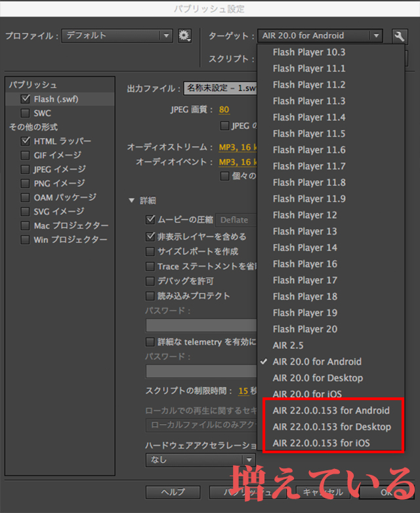Select AIR 22.0.0.153 for iOS target

(x=331, y=443)
